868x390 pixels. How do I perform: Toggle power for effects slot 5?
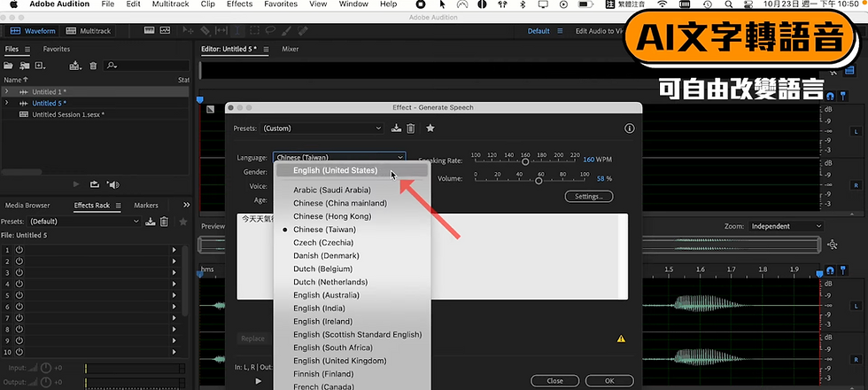click(x=19, y=295)
